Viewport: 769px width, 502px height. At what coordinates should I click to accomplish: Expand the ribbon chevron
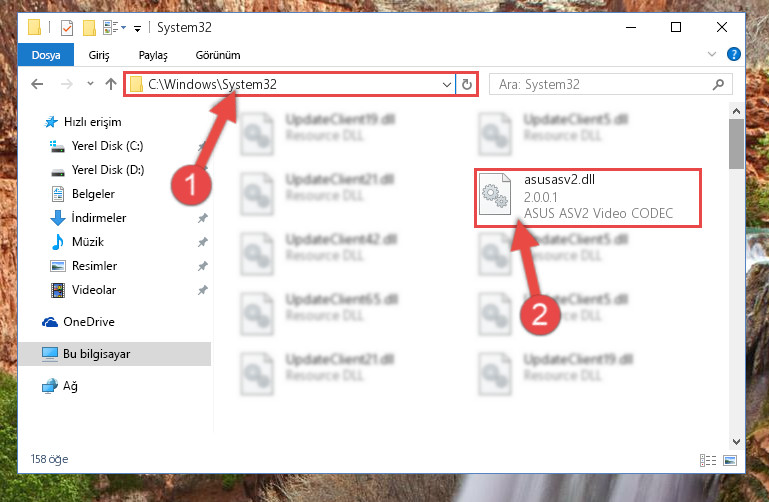coord(712,54)
